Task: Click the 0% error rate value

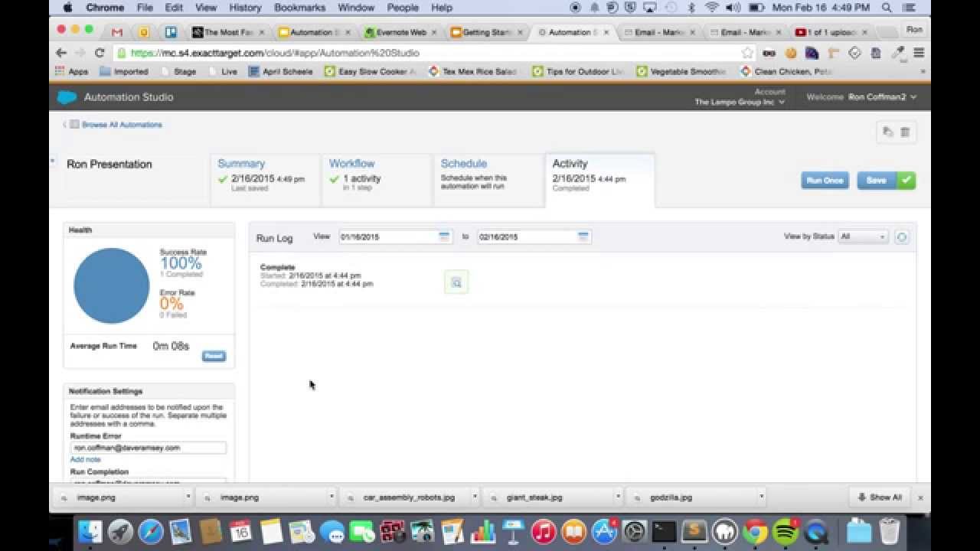Action: pyautogui.click(x=171, y=304)
